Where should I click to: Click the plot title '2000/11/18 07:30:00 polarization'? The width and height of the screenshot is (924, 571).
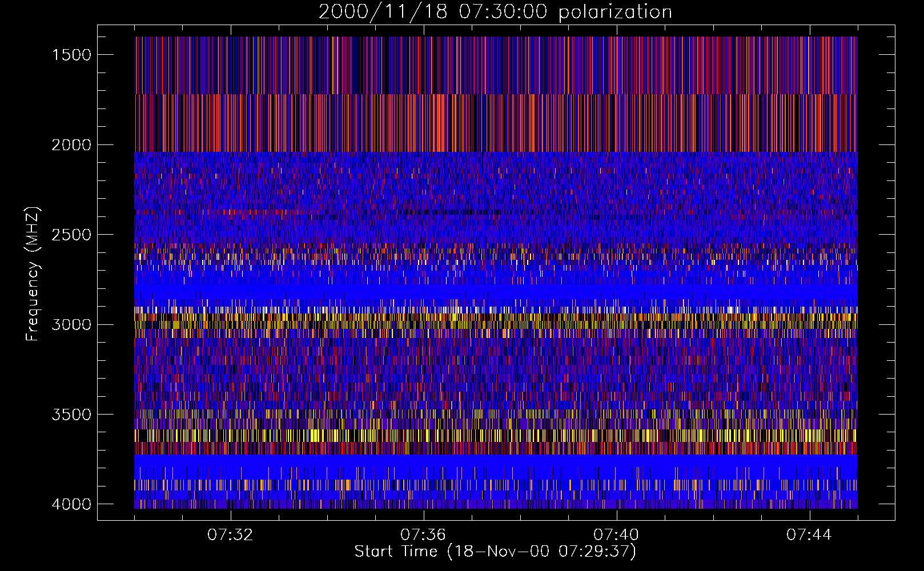[x=495, y=12]
